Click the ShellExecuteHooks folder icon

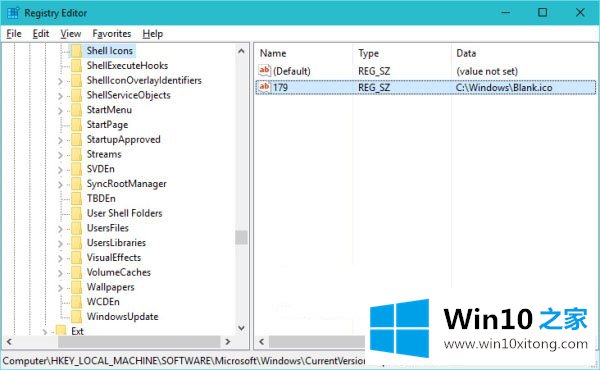[77, 66]
